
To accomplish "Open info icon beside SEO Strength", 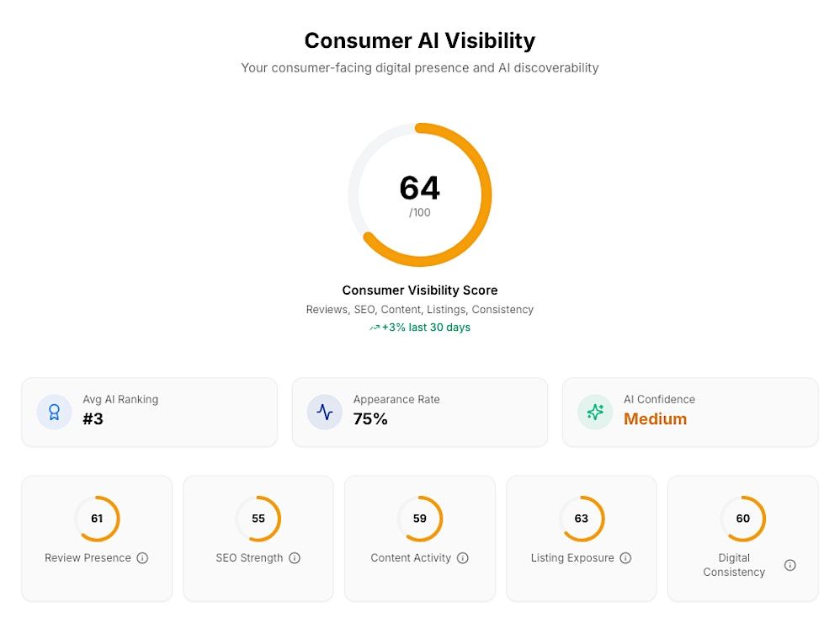I will click(295, 558).
